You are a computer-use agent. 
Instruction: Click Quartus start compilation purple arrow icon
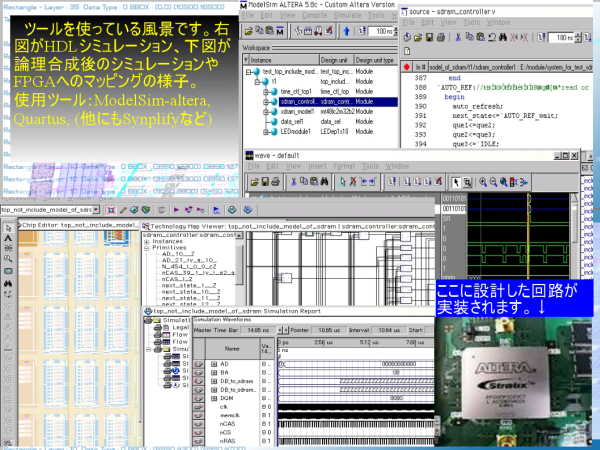tap(176, 210)
